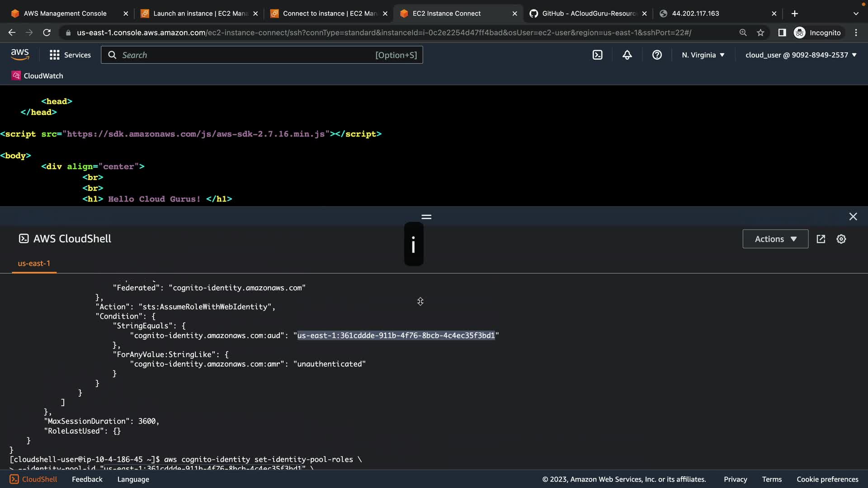The height and width of the screenshot is (488, 868).
Task: Open CloudShell from the top navigation icon
Action: tap(597, 55)
